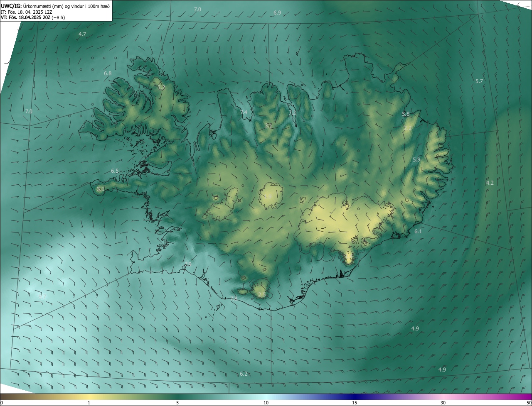Click the 7.2 value label
The image size is (532, 406).
[292, 113]
